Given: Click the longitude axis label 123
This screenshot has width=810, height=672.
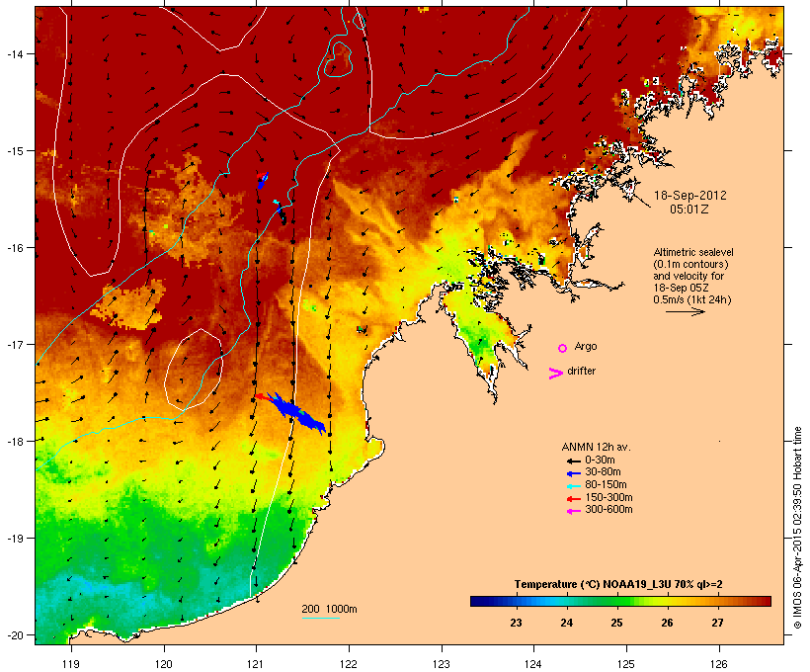Looking at the screenshot, I should [442, 664].
